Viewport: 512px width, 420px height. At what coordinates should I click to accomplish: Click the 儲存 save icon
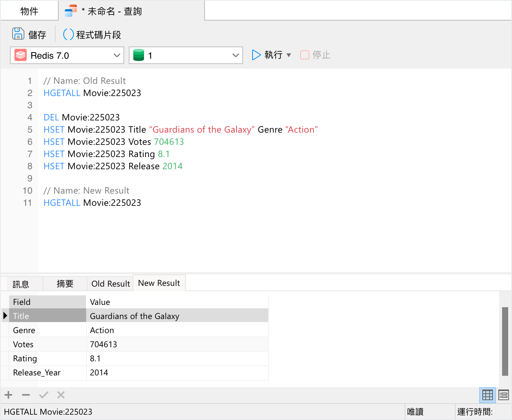pos(18,34)
